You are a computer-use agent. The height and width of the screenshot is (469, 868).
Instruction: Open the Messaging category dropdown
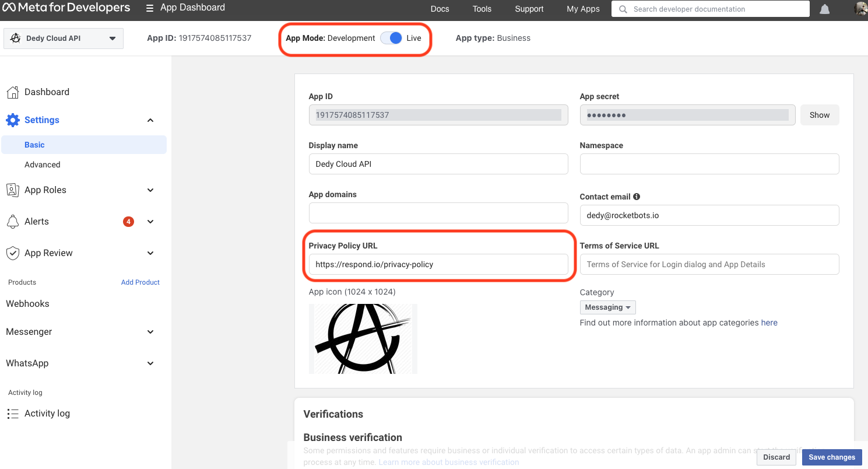click(x=607, y=307)
